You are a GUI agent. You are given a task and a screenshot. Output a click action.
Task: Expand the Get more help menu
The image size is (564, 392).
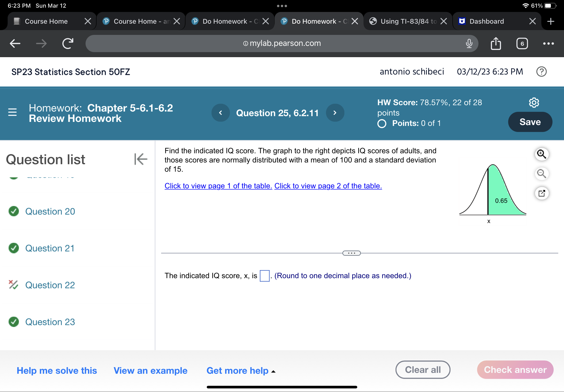click(241, 370)
